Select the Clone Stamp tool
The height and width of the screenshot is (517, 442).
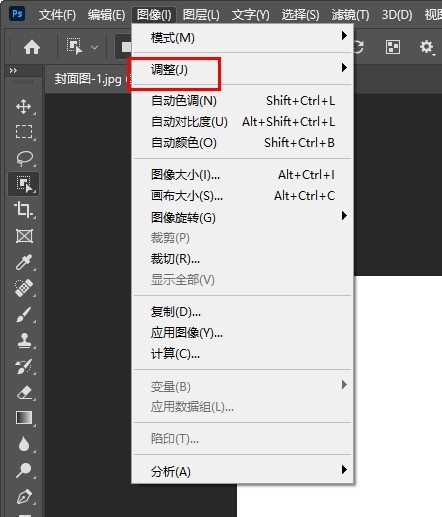(24, 340)
